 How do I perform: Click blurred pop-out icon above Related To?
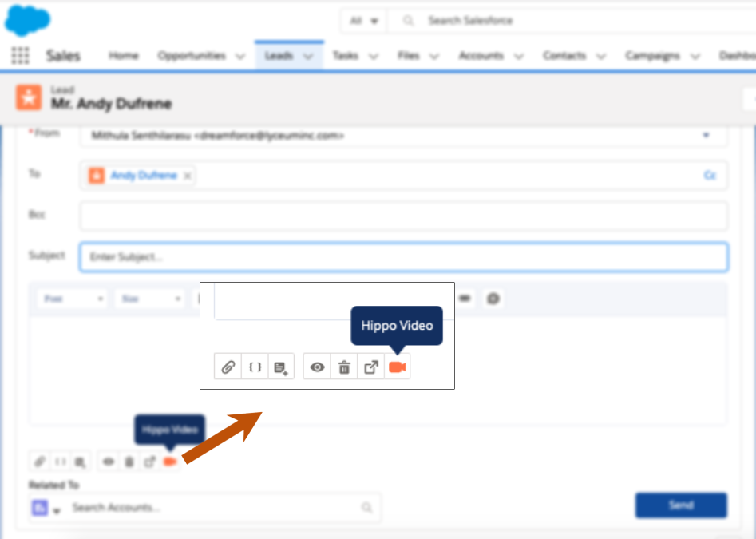pyautogui.click(x=149, y=462)
